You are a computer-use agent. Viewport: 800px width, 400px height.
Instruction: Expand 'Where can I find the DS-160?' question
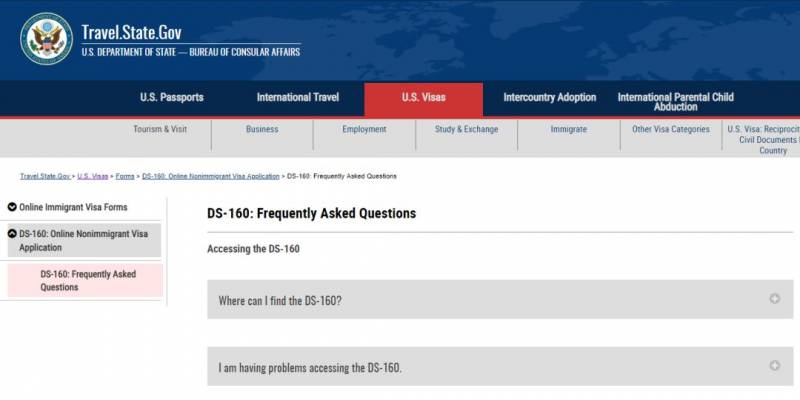pyautogui.click(x=280, y=300)
